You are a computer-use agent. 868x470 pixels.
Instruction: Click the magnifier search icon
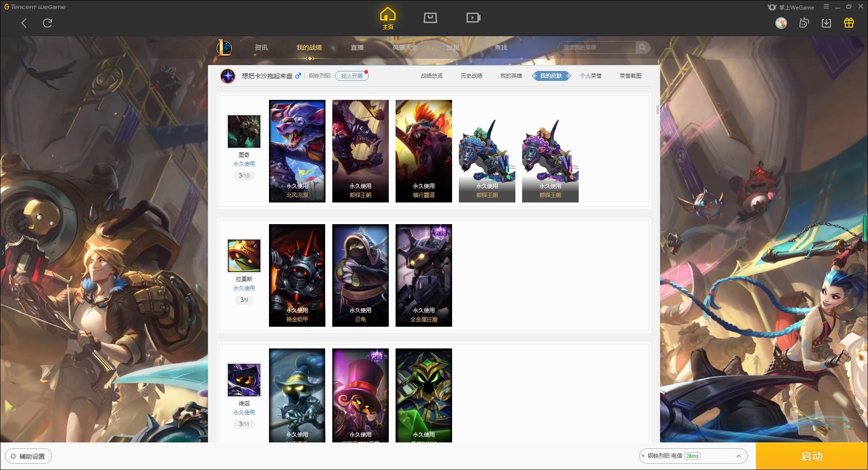[642, 47]
